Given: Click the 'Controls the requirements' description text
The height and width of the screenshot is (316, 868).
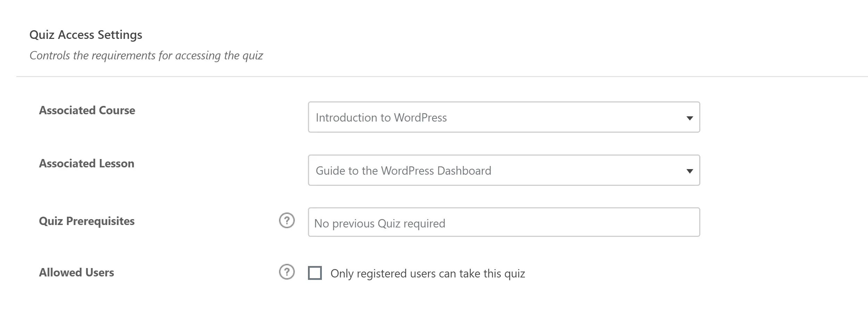Looking at the screenshot, I should 146,56.
